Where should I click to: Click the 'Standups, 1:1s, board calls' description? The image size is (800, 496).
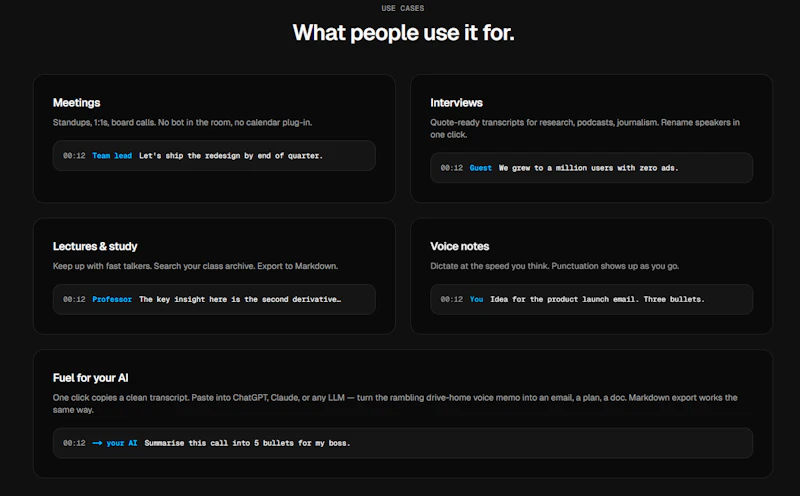[x=182, y=122]
